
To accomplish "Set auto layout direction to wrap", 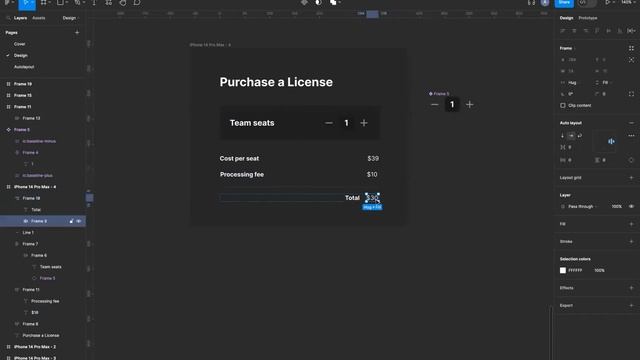I will coord(580,136).
